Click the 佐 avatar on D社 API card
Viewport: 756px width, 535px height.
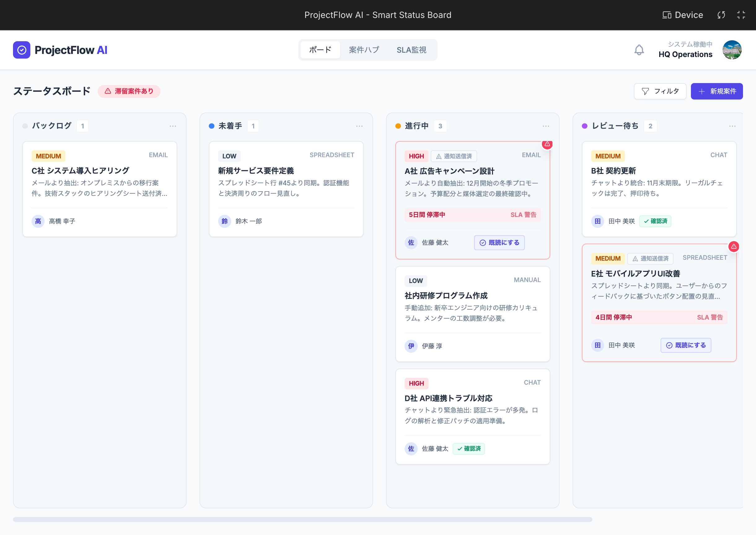(x=411, y=449)
